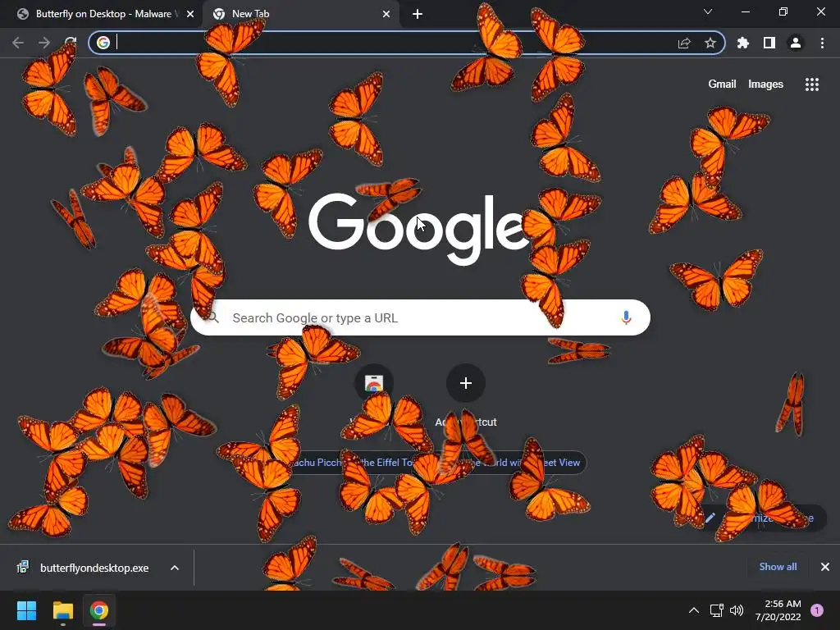Image resolution: width=840 pixels, height=630 pixels.
Task: Click the Google icon in address bar
Action: (x=103, y=43)
